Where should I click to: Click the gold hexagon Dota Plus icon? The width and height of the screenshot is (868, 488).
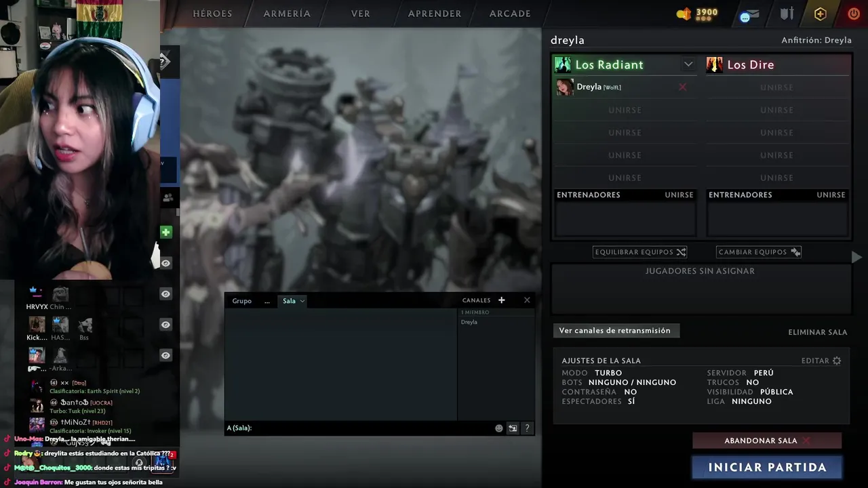[x=820, y=14]
